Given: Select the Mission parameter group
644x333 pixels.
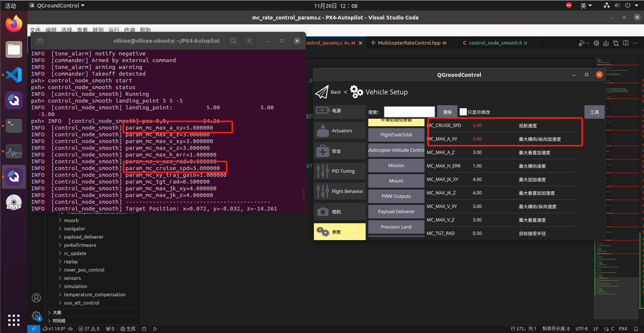Looking at the screenshot, I should click(396, 166).
